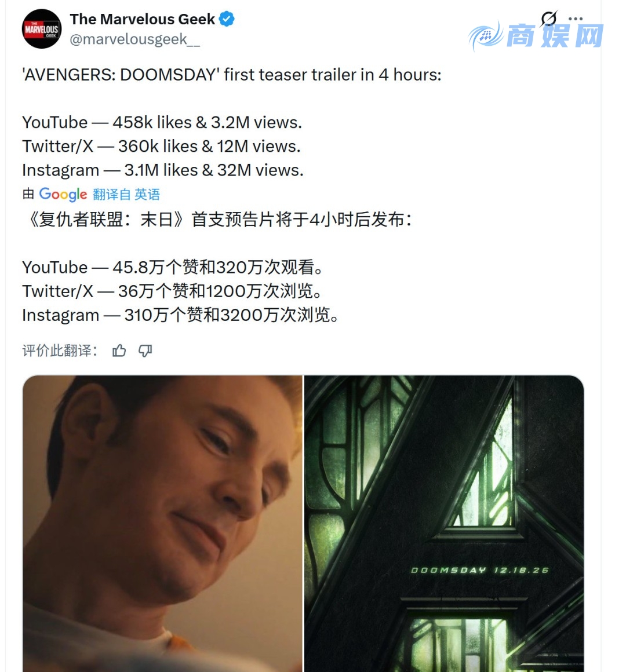This screenshot has height=672, width=626.
Task: Click the Instagram 3.1M likes line
Action: coord(163,170)
